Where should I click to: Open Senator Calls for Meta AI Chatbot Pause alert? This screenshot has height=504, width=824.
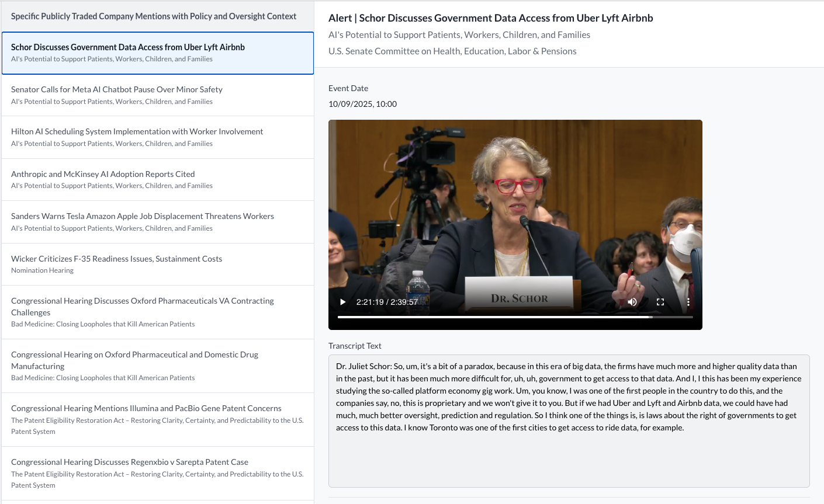(158, 95)
